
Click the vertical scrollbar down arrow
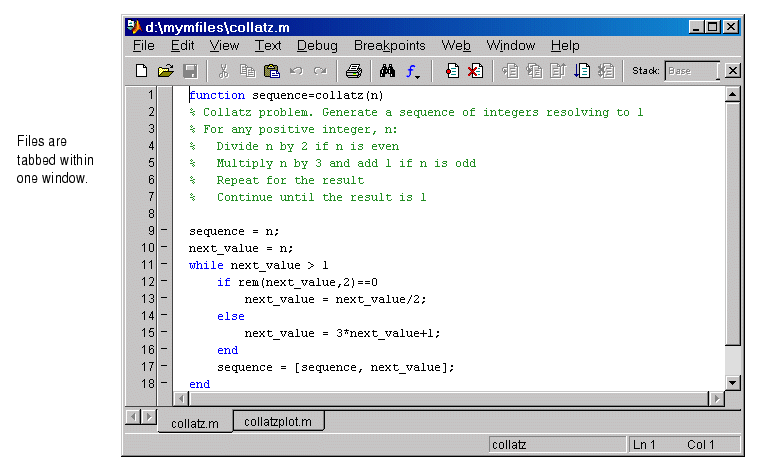click(732, 382)
